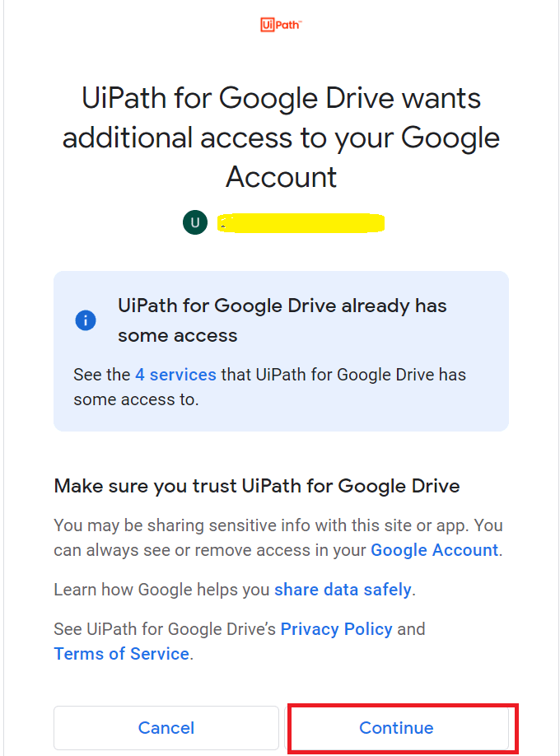
Task: Click the word Account in the main title
Action: [x=281, y=177]
